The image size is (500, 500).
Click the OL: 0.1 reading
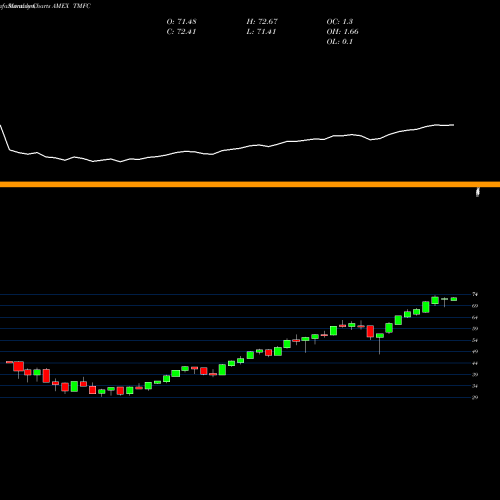(x=340, y=42)
